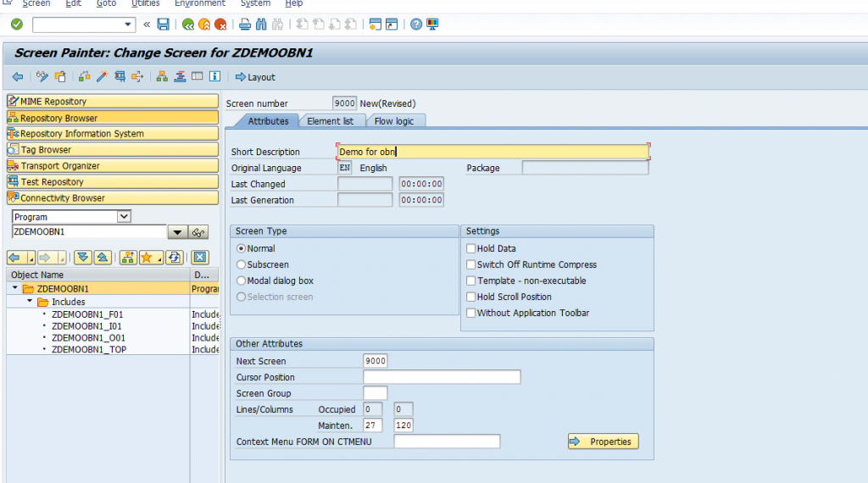Viewport: 868px width, 483px height.
Task: Tick Switch Off Runtime Compress
Action: pos(471,265)
